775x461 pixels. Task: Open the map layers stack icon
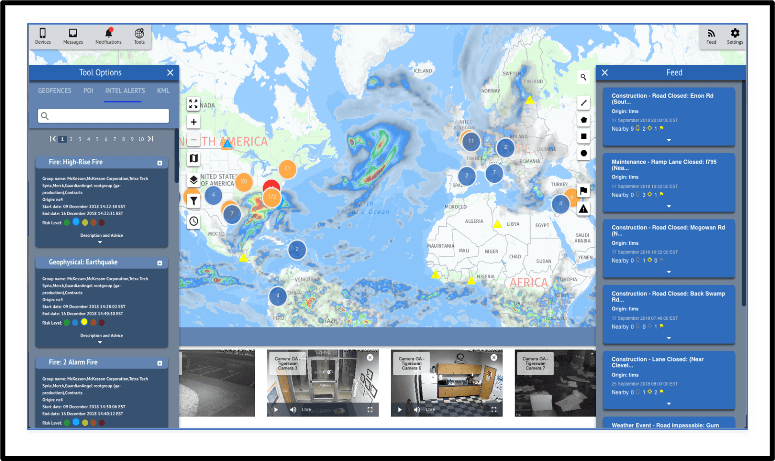(193, 179)
